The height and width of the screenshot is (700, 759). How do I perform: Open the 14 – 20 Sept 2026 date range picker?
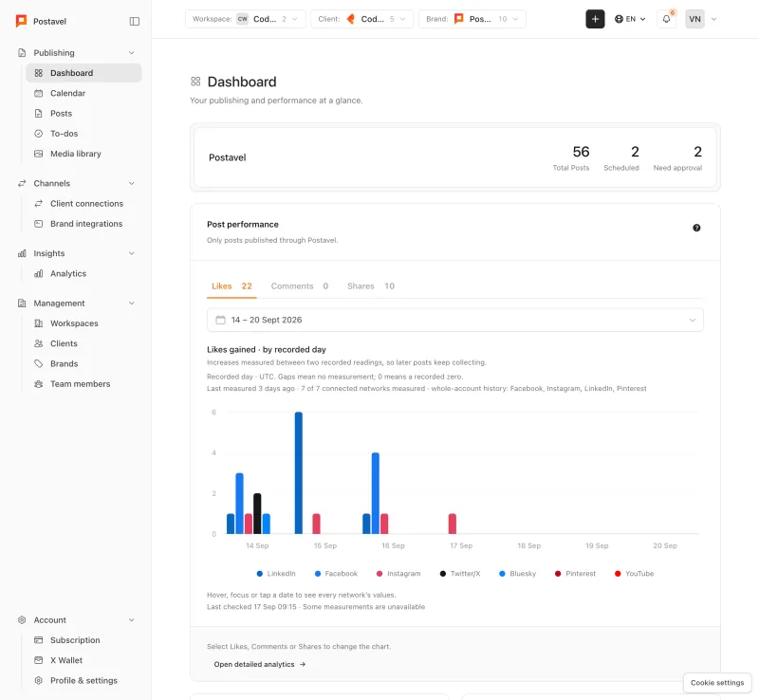455,320
